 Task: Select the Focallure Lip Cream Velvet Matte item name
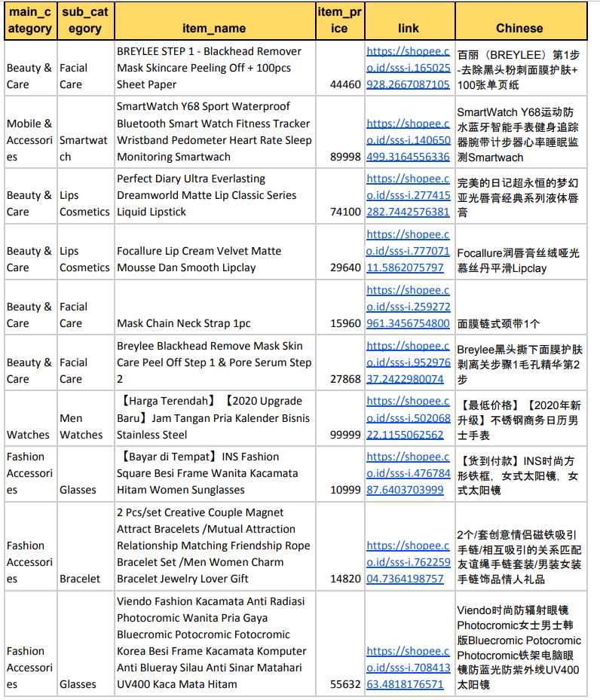pyautogui.click(x=215, y=252)
